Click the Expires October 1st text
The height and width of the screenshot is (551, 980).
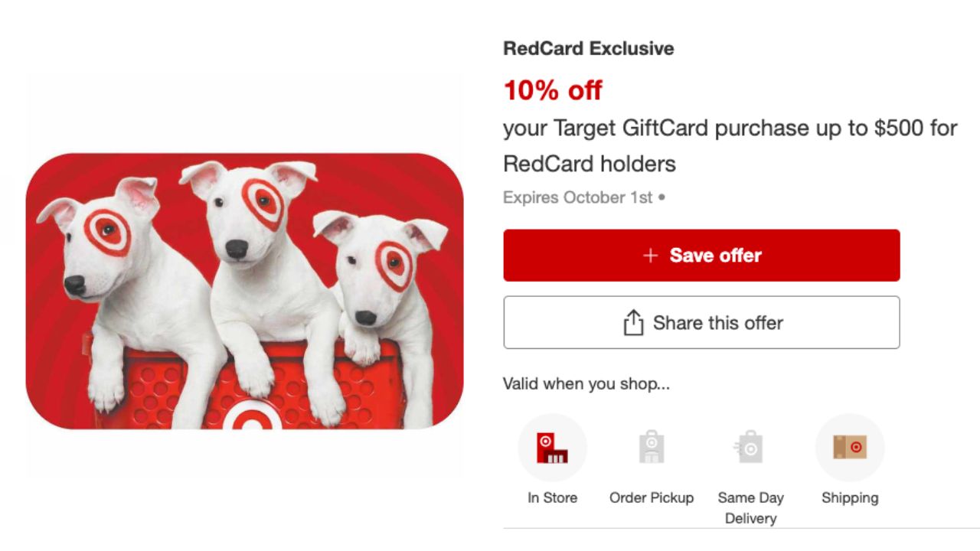tap(578, 197)
